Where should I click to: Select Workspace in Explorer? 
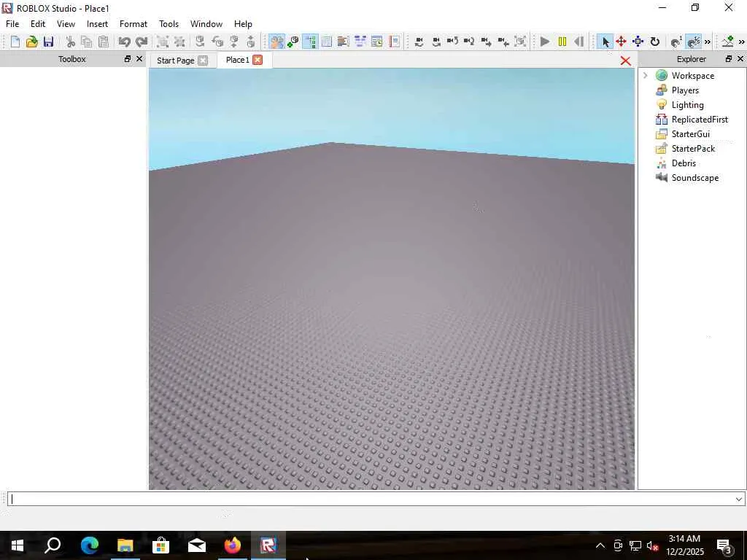click(693, 76)
